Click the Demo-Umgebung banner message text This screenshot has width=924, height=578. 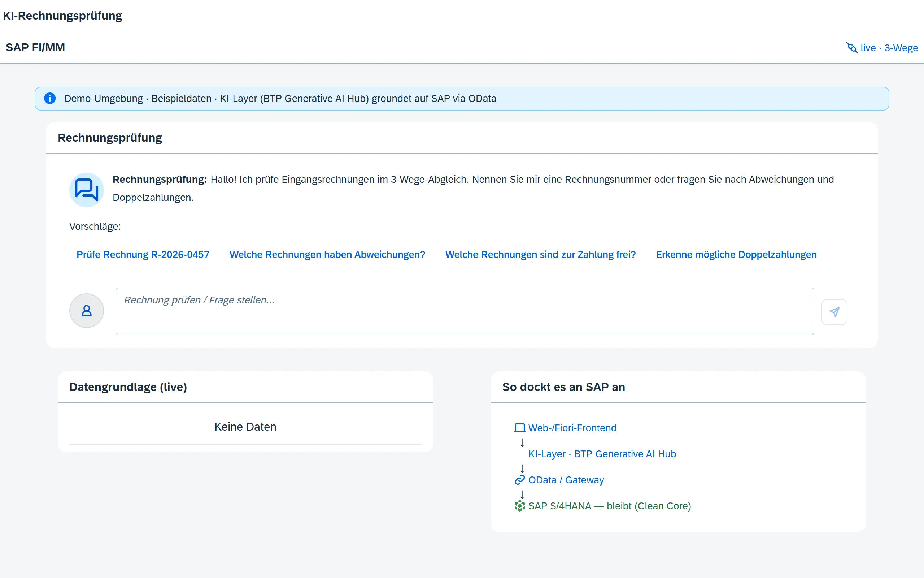click(x=280, y=98)
